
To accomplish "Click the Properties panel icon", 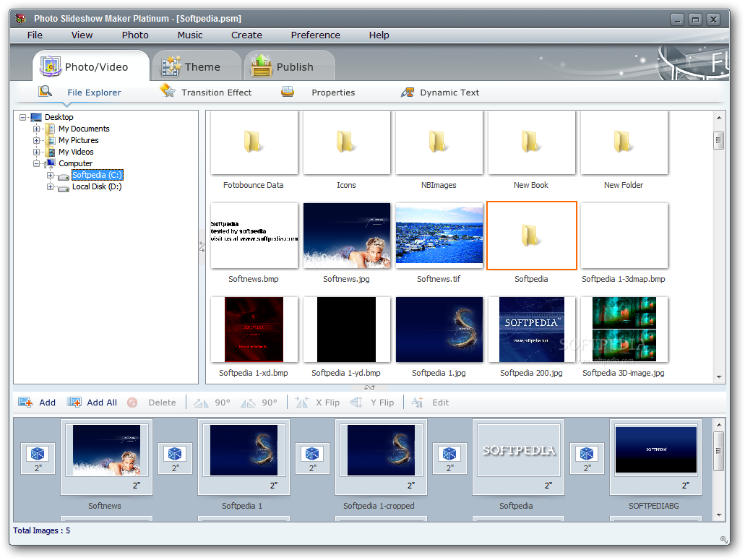I will [288, 91].
